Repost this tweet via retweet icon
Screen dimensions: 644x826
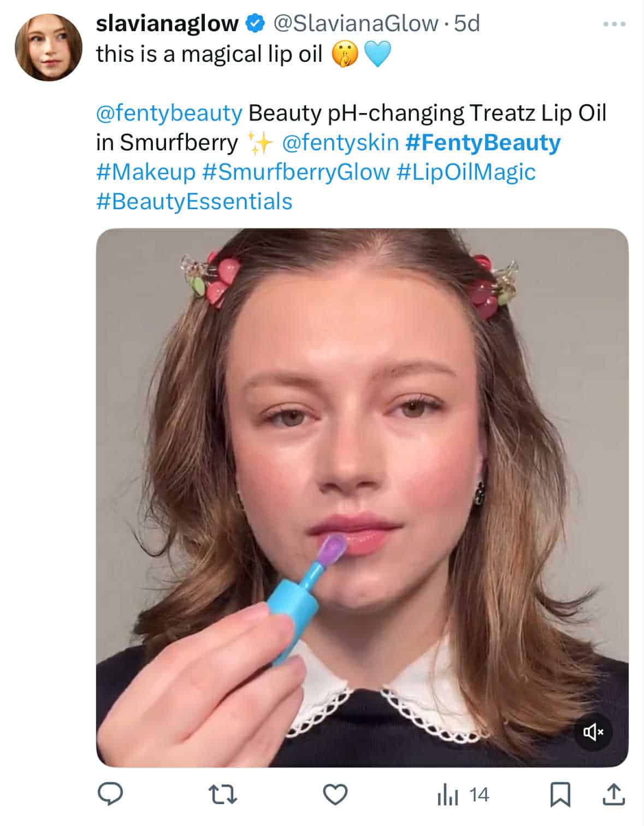(224, 795)
